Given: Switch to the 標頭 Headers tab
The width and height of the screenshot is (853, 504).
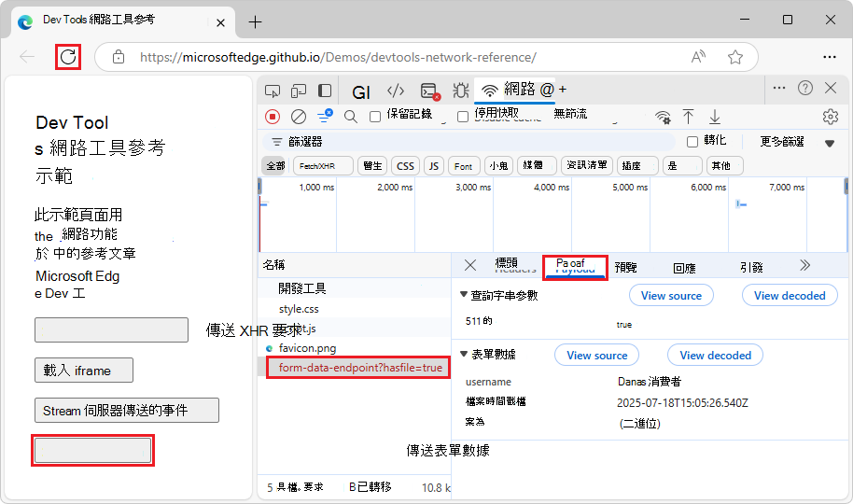Looking at the screenshot, I should pyautogui.click(x=513, y=265).
